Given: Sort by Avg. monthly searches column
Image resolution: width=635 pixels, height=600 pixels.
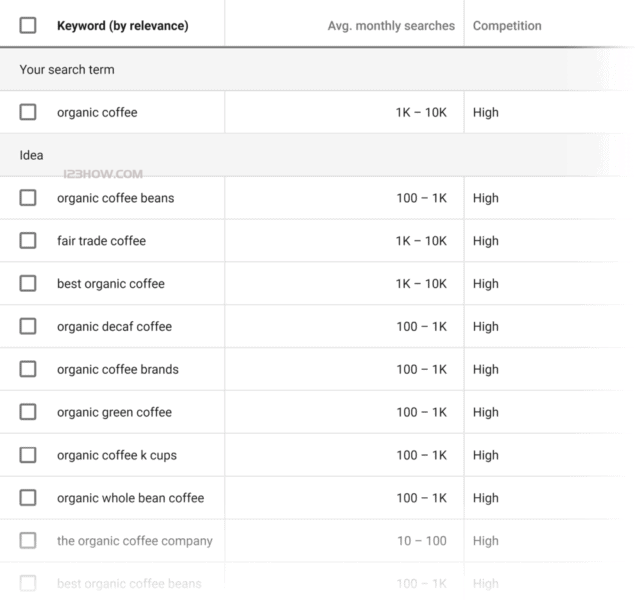Looking at the screenshot, I should pos(390,25).
